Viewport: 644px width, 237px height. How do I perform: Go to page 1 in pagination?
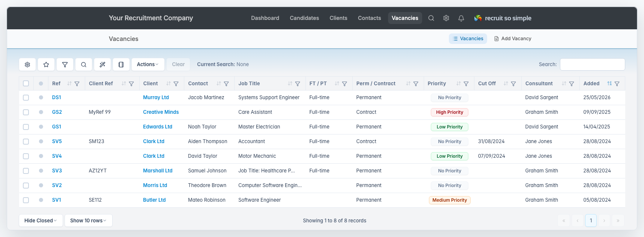tap(591, 220)
